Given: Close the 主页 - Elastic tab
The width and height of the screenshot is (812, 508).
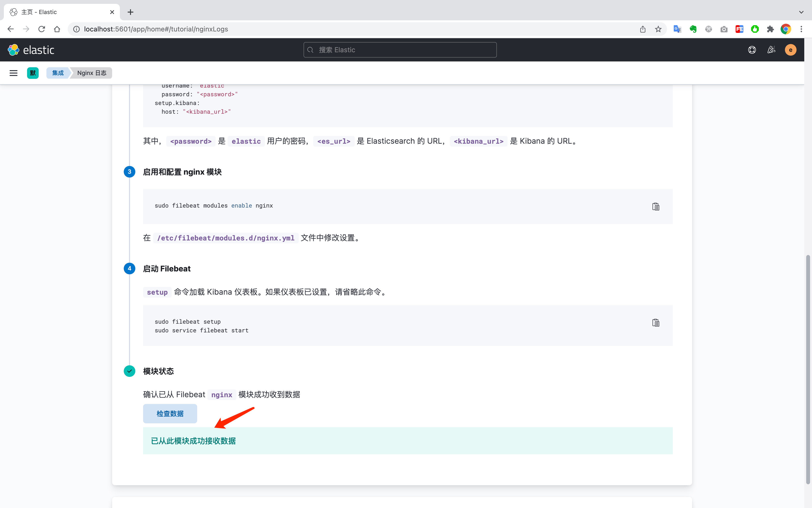Looking at the screenshot, I should pos(112,12).
